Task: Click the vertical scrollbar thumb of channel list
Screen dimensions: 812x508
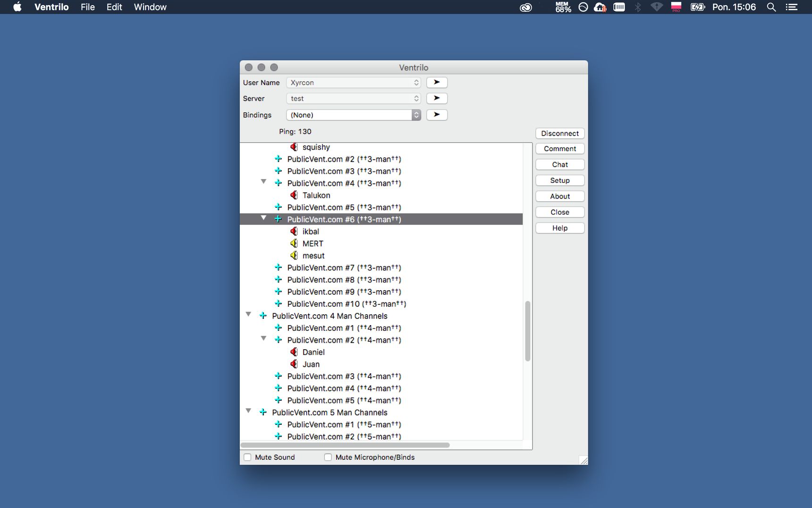Action: (x=528, y=331)
